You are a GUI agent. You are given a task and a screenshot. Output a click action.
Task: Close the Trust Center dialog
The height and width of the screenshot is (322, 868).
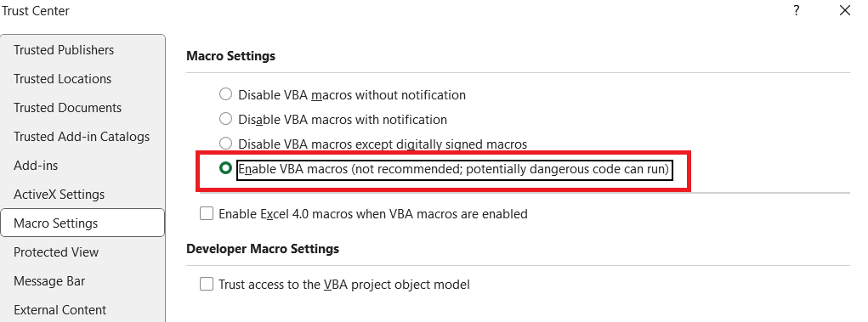tap(845, 10)
